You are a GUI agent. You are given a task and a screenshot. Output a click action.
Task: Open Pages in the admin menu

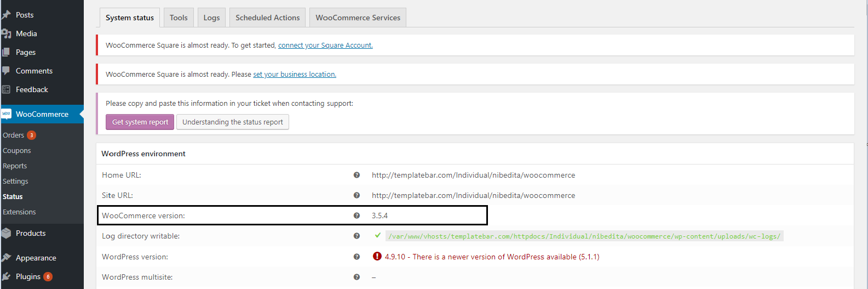[x=26, y=52]
